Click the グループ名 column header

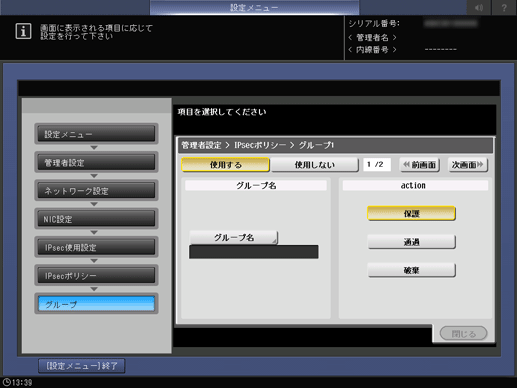click(x=256, y=186)
